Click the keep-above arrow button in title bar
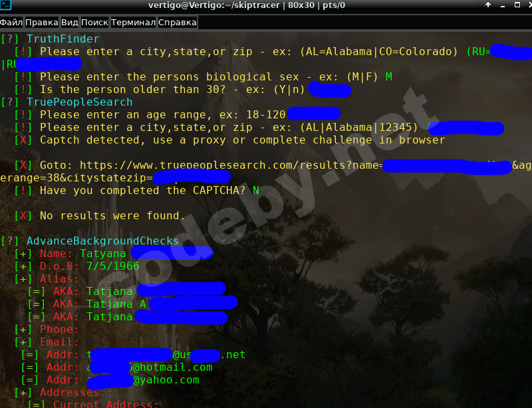Screen dimensions: 532x408 [488, 5]
